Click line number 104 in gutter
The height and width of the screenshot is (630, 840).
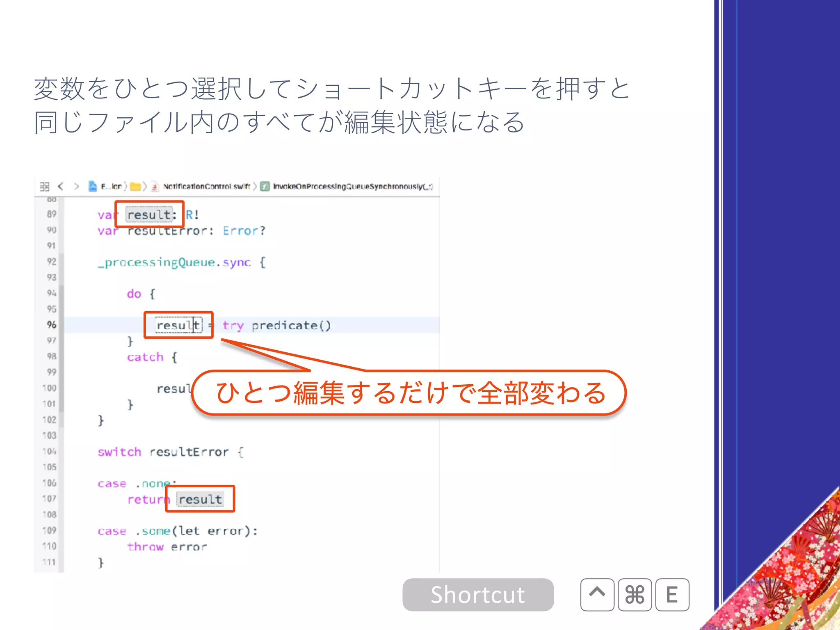[x=49, y=451]
